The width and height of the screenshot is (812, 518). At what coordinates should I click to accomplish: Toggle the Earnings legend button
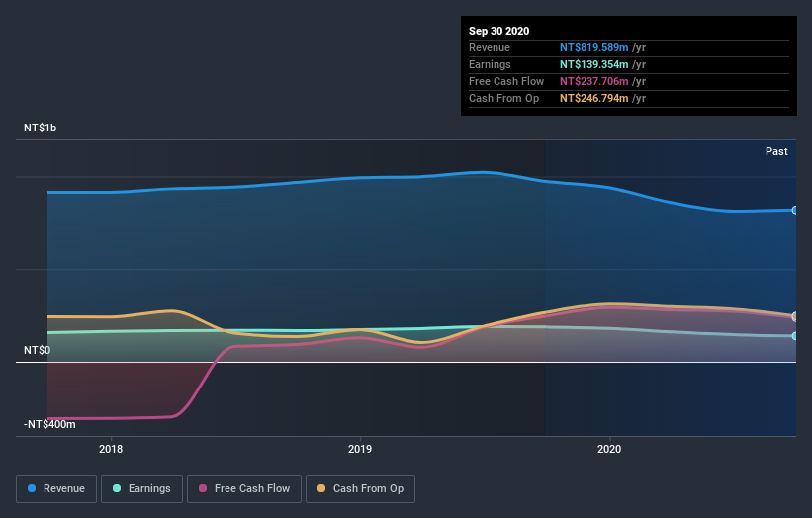[141, 489]
